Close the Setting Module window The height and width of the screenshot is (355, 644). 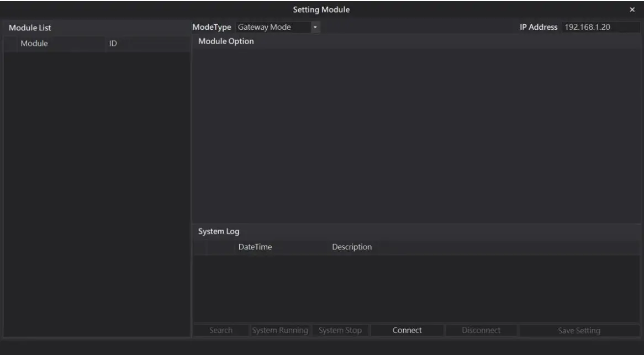[632, 9]
